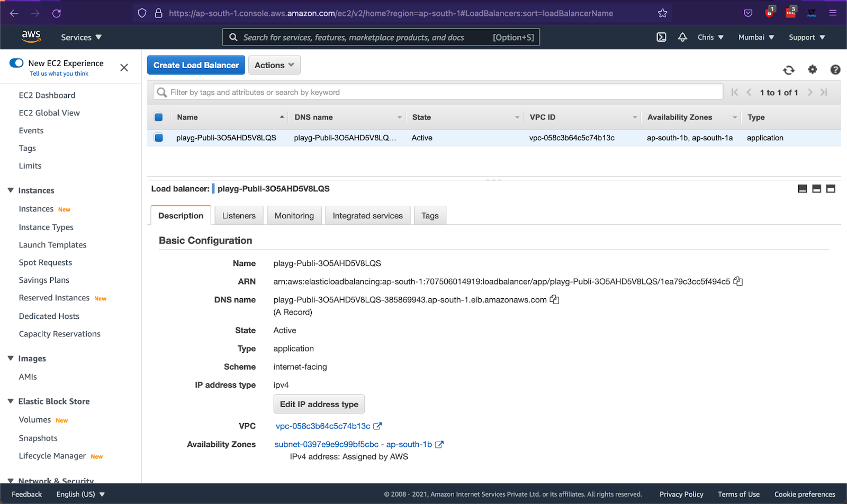
Task: Open table settings gear icon
Action: [x=813, y=69]
